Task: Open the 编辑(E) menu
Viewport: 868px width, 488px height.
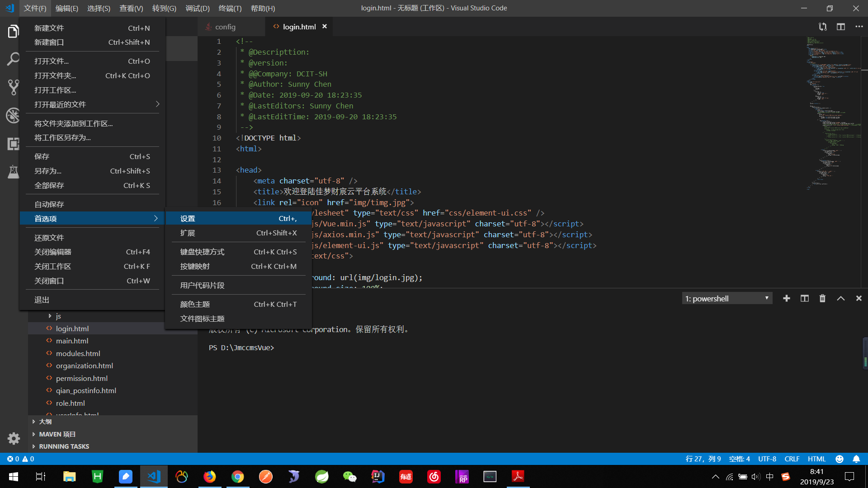Action: (67, 8)
